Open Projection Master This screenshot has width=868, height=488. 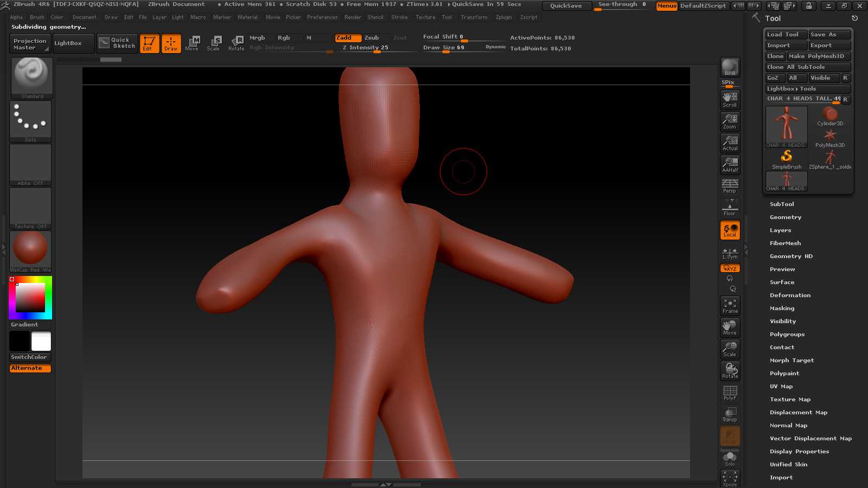pos(30,44)
